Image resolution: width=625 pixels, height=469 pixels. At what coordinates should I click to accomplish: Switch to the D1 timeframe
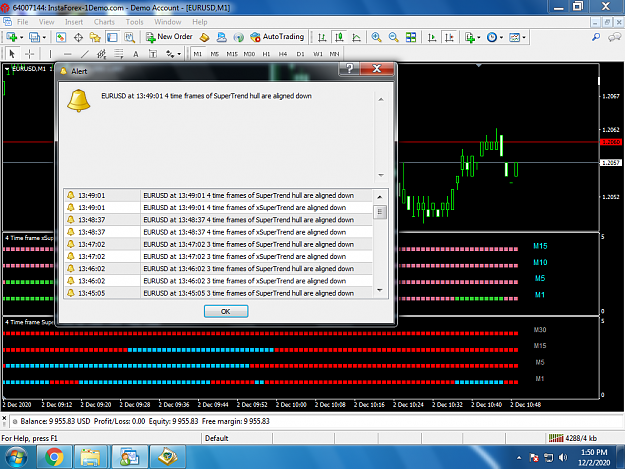[301, 54]
